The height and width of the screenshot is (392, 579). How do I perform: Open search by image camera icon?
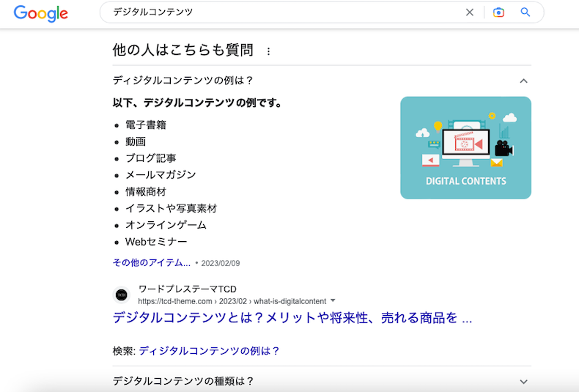coord(498,12)
